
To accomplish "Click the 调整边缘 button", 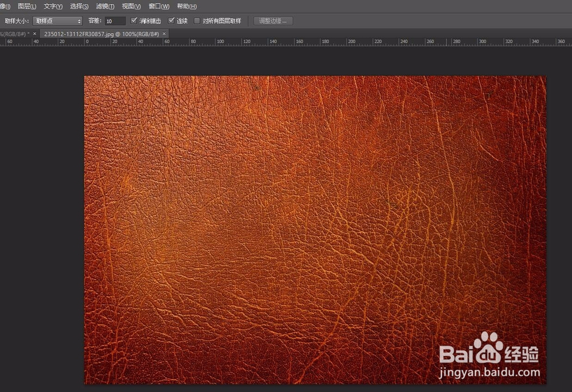I will 273,21.
